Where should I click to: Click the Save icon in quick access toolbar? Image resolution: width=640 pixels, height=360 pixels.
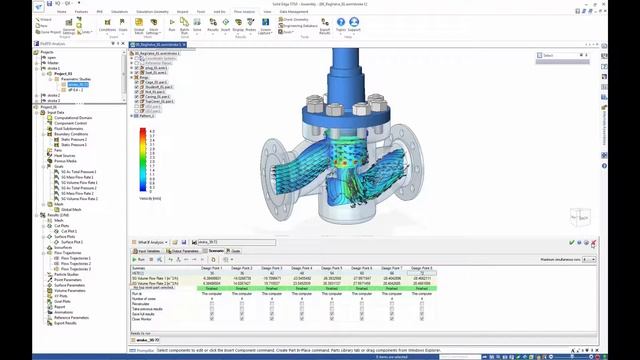coord(49,4)
